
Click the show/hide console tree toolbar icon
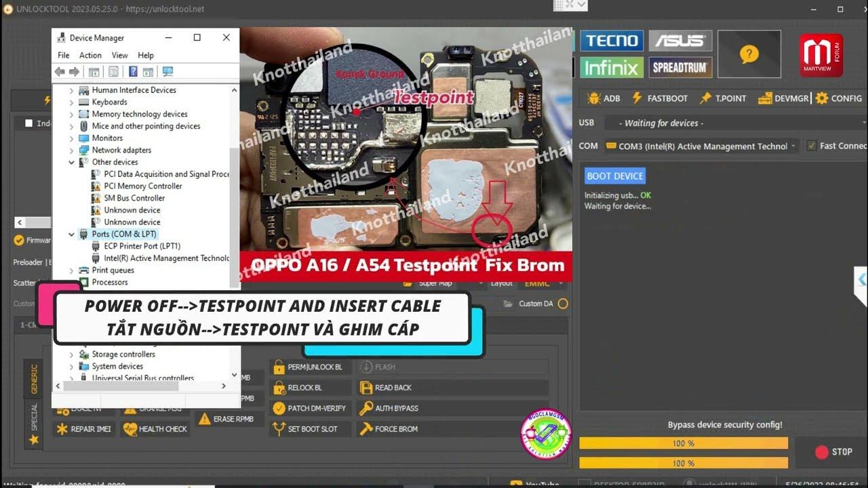[x=94, y=72]
